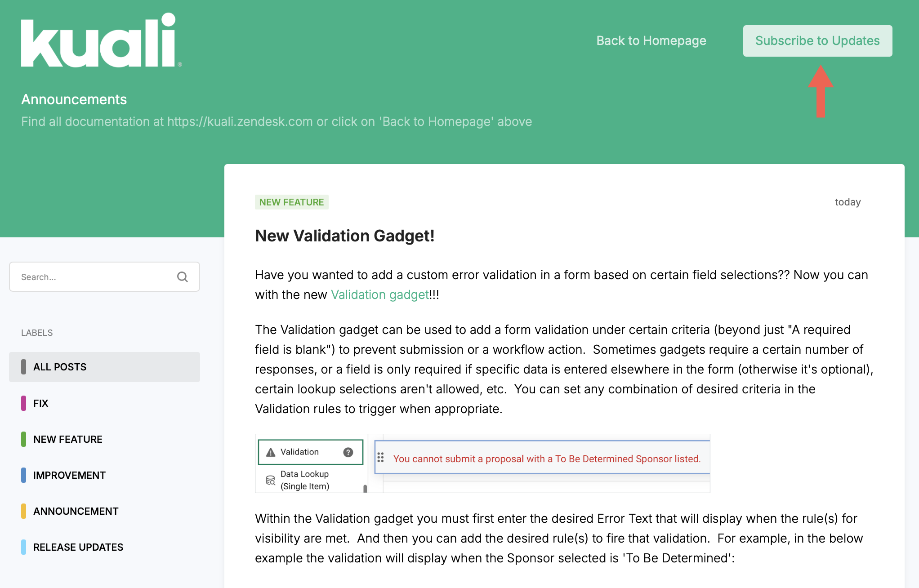This screenshot has width=919, height=588.
Task: Go back to the homepage
Action: coord(651,40)
